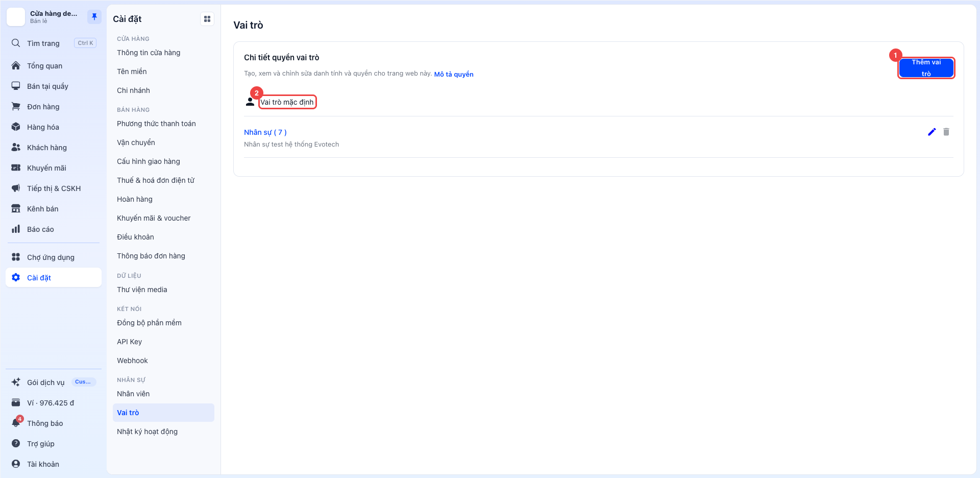This screenshot has width=980, height=478.
Task: Click the bar chart icon for Báo cáo
Action: point(16,229)
